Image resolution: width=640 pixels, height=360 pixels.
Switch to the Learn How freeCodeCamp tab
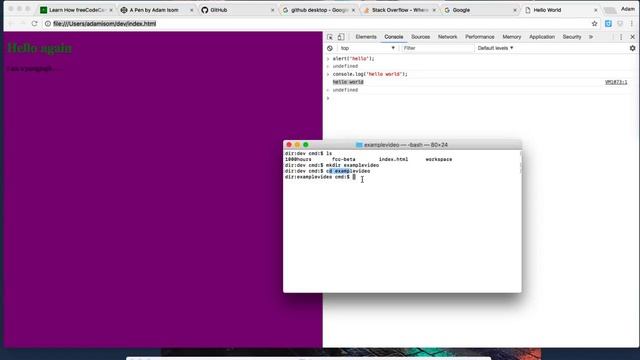pos(76,10)
